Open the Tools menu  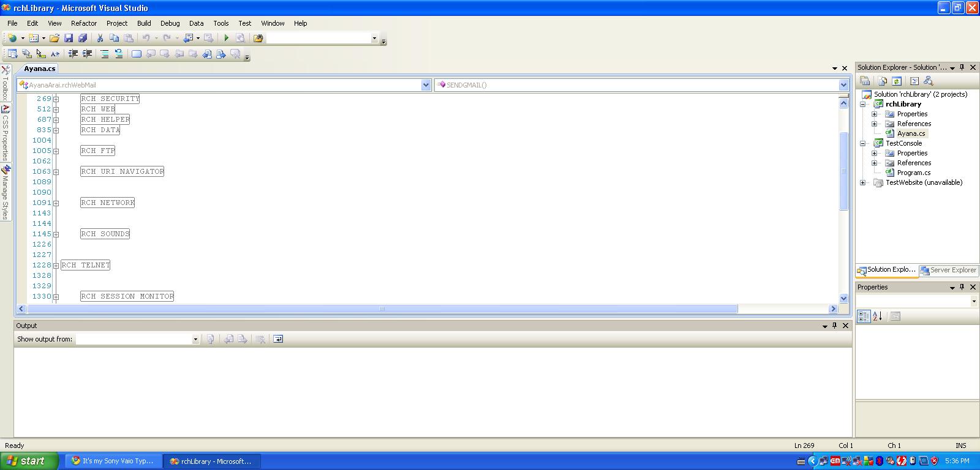tap(221, 23)
